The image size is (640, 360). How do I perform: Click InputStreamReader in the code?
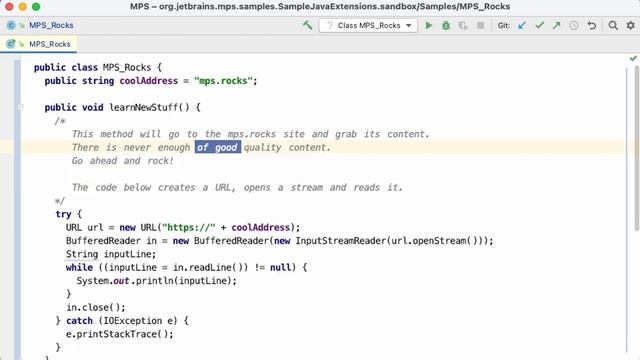[340, 241]
